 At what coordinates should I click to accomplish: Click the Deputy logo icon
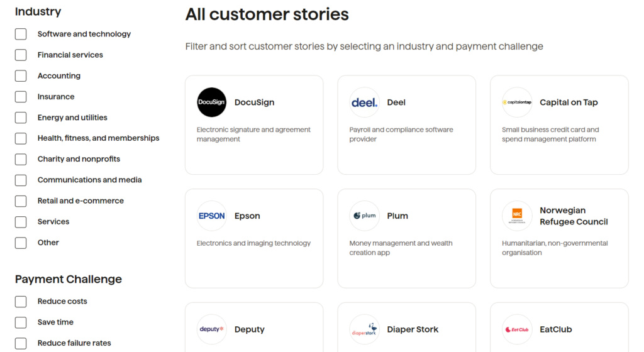(211, 329)
